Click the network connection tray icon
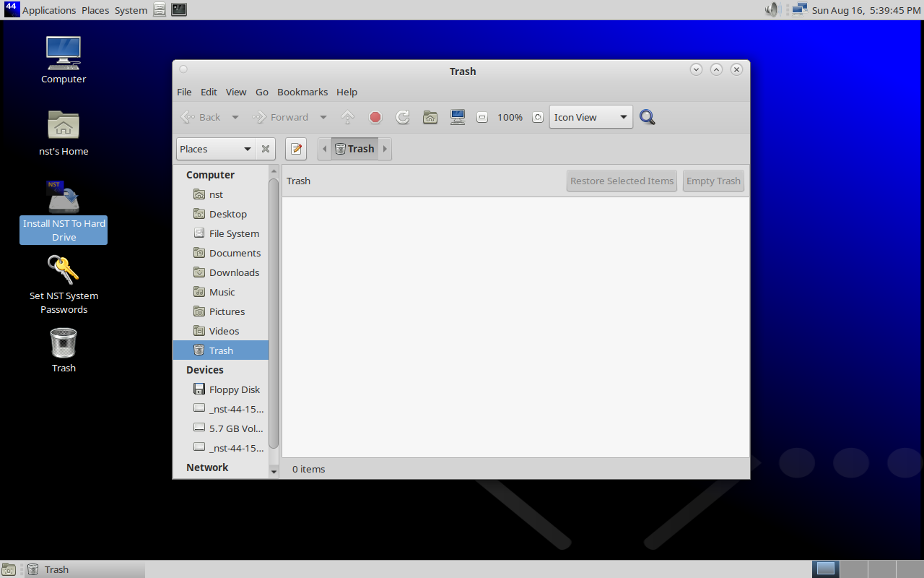Screen dimensions: 924x578 (798, 10)
